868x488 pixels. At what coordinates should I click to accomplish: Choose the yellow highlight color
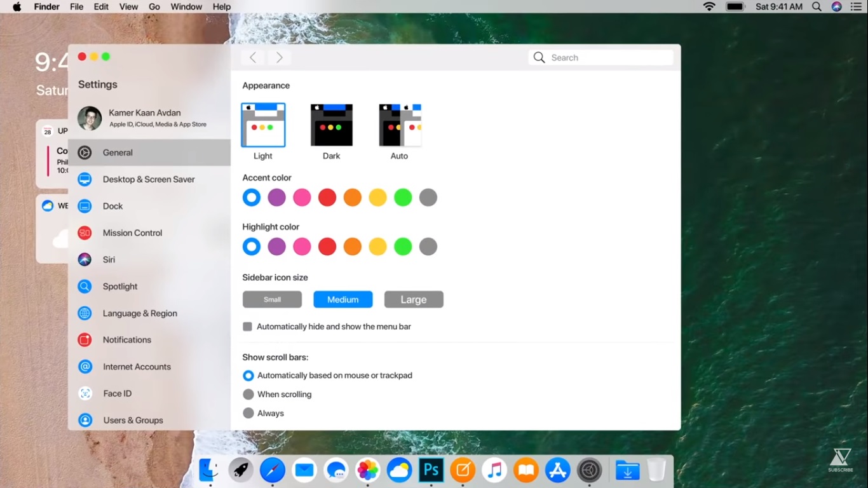[x=377, y=247]
